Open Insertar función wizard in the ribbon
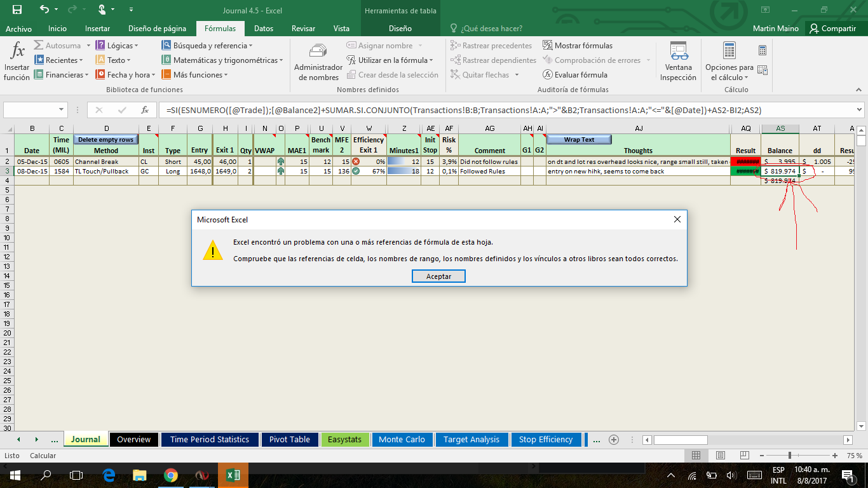Image resolution: width=868 pixels, height=488 pixels. point(17,62)
